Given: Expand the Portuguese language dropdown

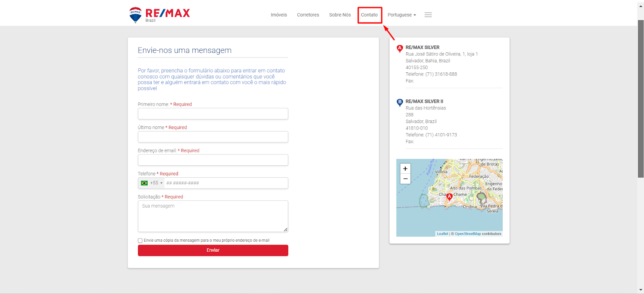Looking at the screenshot, I should [402, 15].
